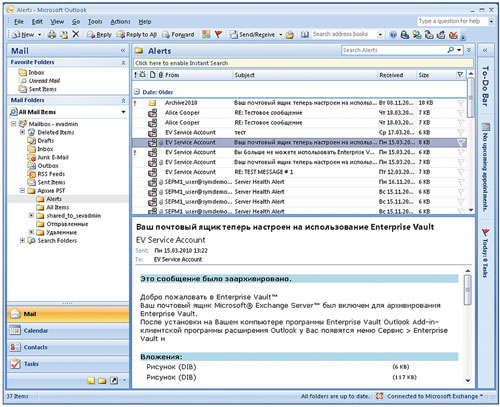The image size is (500, 407).
Task: Click the Reply button
Action: tap(99, 34)
